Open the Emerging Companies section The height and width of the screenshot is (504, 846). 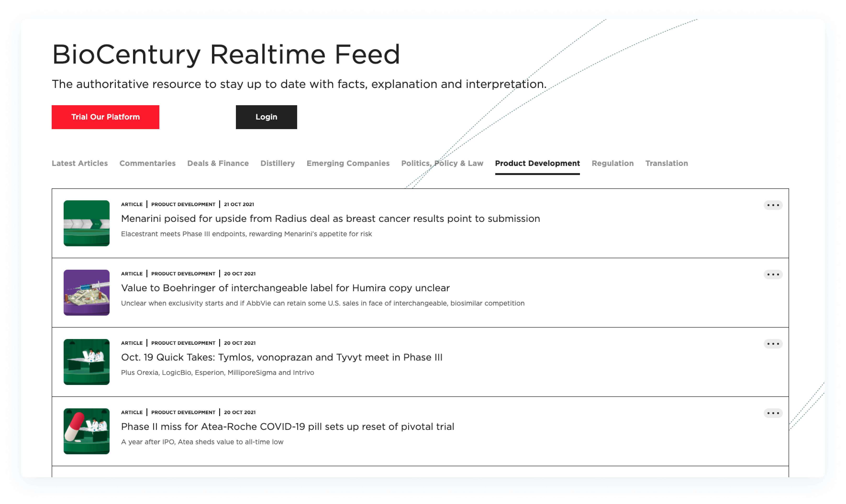tap(348, 163)
